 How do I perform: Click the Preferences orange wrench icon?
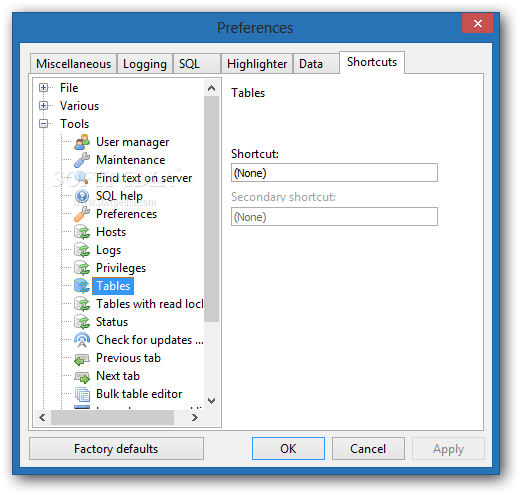[82, 214]
